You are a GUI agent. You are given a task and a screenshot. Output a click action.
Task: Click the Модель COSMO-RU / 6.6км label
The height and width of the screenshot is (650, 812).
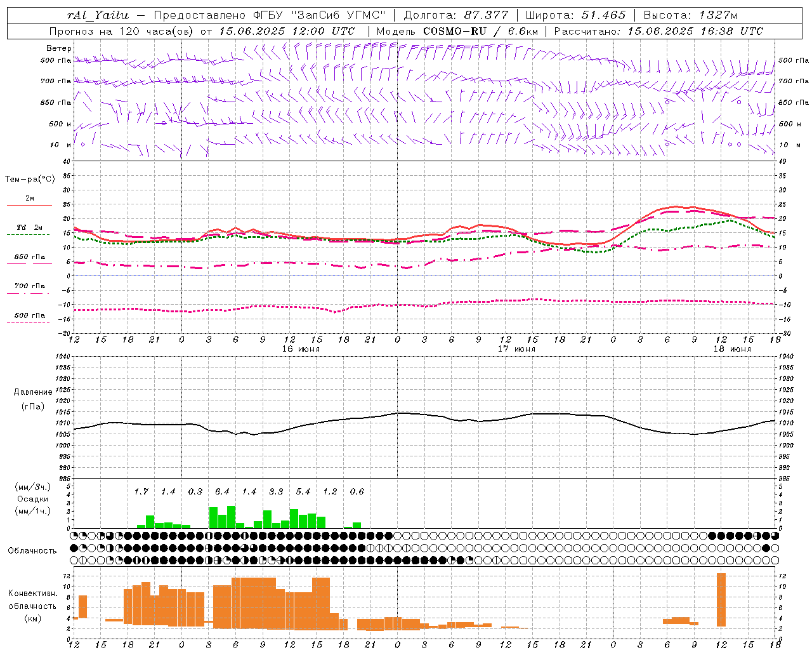(x=457, y=31)
